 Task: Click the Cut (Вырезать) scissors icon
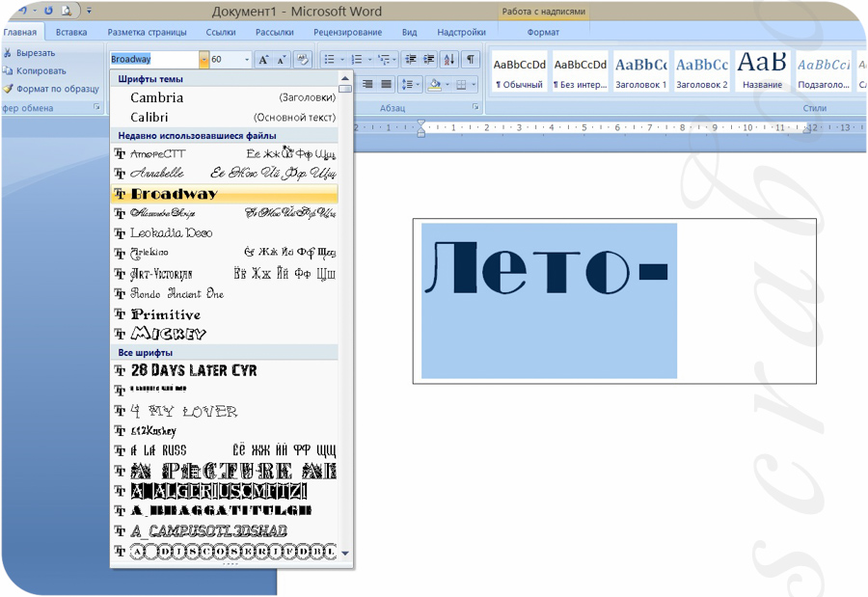coord(7,53)
